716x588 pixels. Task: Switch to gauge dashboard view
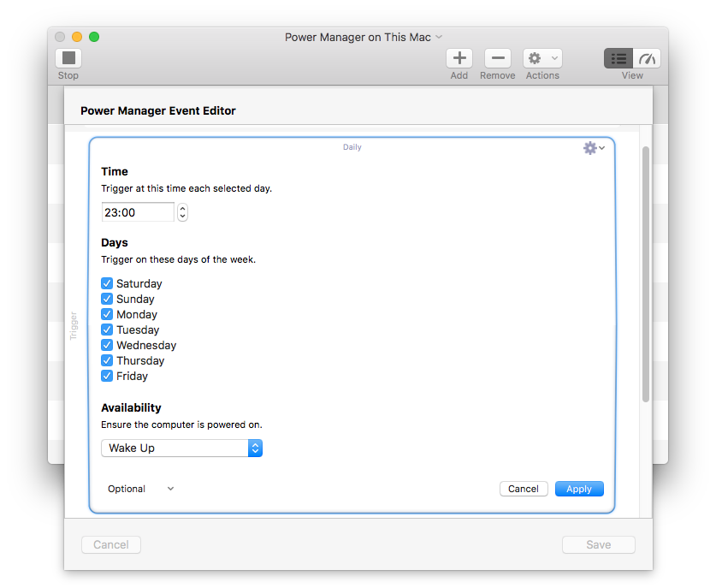[647, 58]
